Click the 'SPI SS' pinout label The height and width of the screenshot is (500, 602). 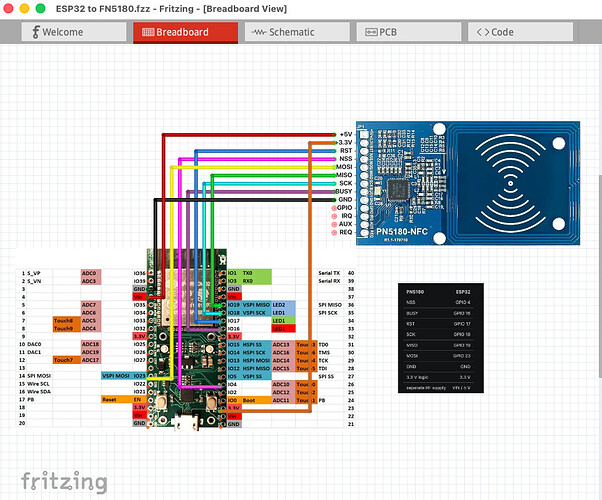[326, 376]
